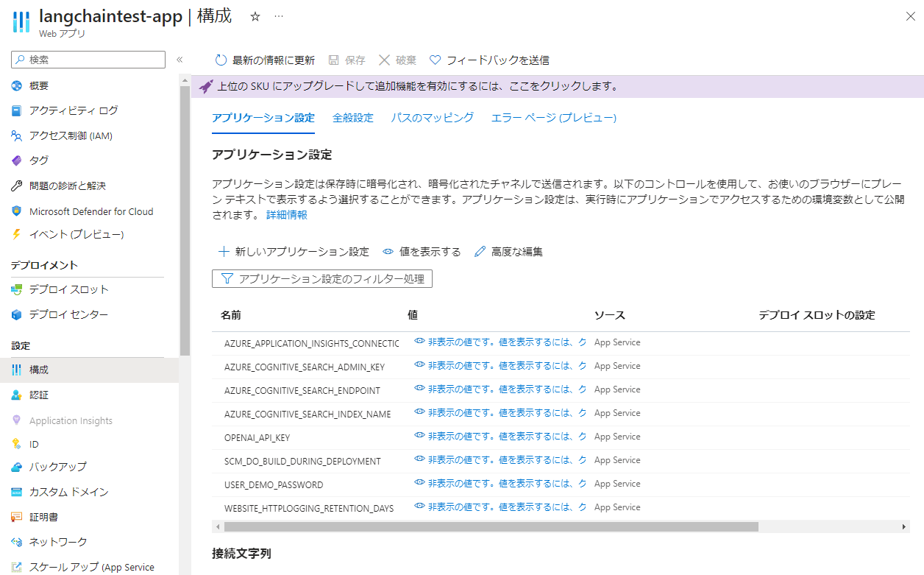Viewport: 924px width, 575px height.
Task: Click the 破棄 toolbar button
Action: tap(397, 60)
